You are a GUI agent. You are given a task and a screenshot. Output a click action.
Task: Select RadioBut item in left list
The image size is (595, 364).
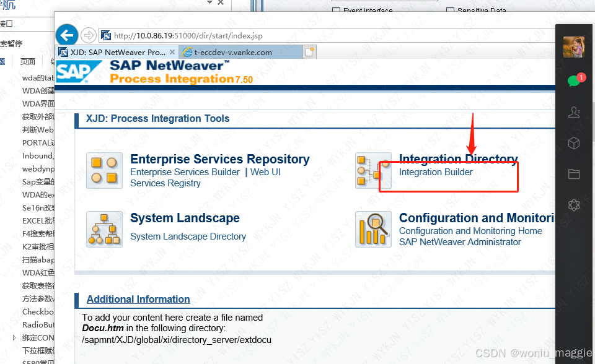(x=38, y=324)
